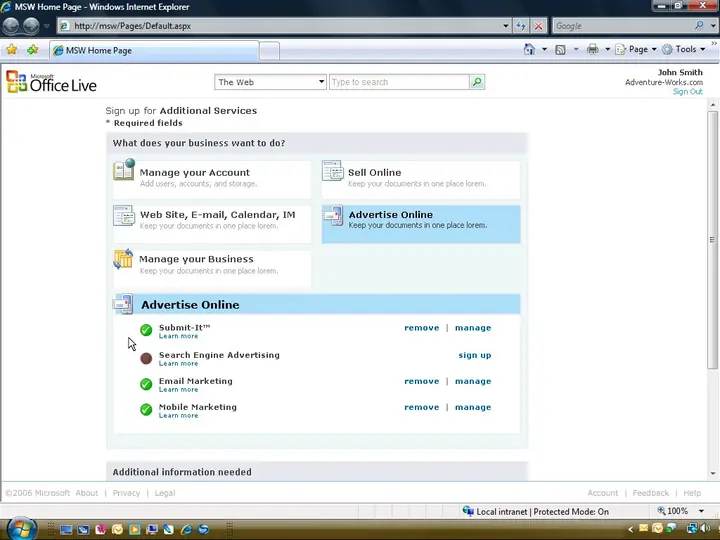Click remove for Submit-It
Image resolution: width=720 pixels, height=540 pixels.
pyautogui.click(x=422, y=328)
